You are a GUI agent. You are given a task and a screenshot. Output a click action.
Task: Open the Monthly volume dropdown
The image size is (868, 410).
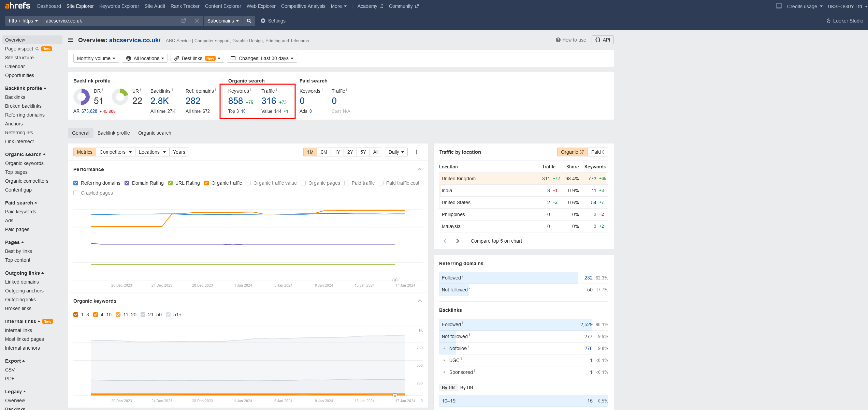click(x=96, y=58)
